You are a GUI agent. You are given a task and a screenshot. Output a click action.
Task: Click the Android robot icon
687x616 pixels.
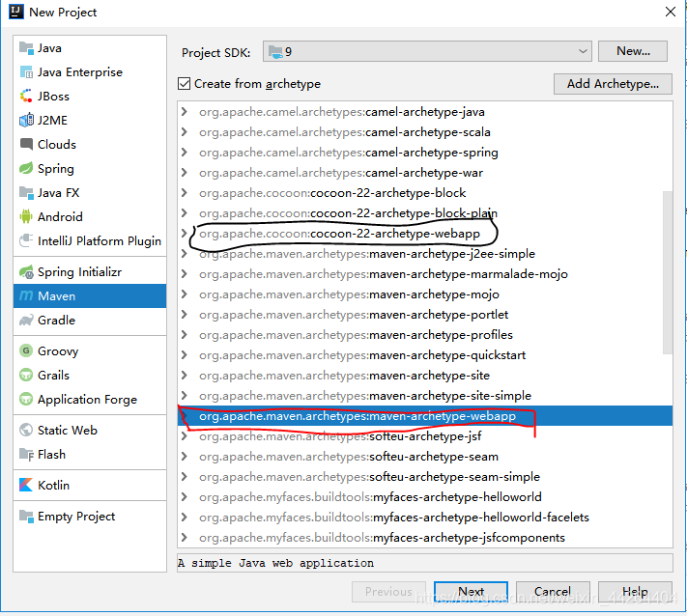(26, 216)
